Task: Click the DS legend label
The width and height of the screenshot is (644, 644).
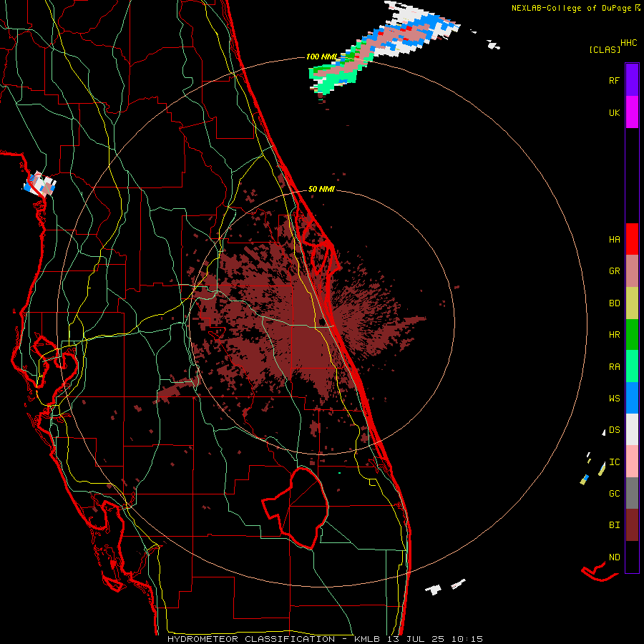Action: (x=614, y=430)
